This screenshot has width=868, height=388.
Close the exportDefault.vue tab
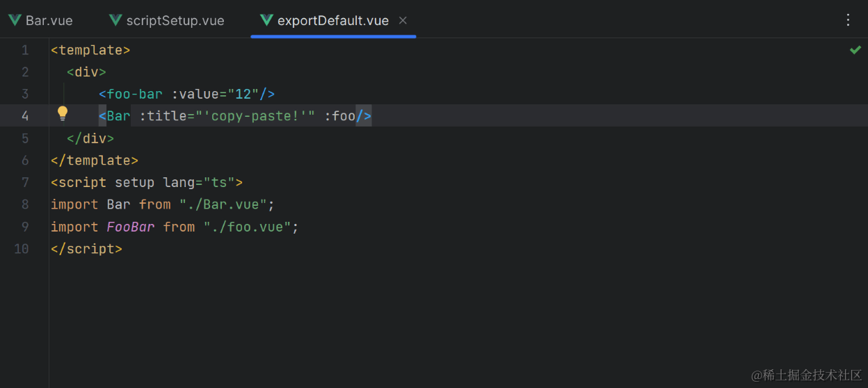point(403,20)
